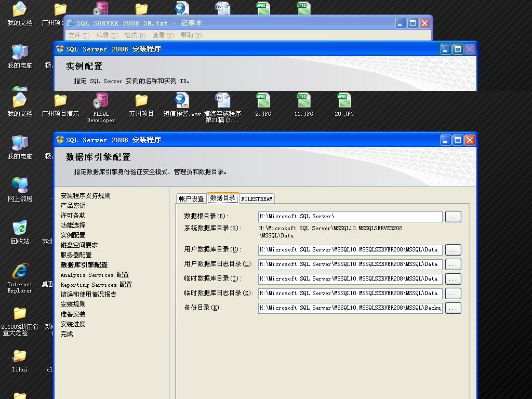Viewport: 532px width, 399px height.
Task: Switch to the FILESTREAM tab
Action: 257,198
